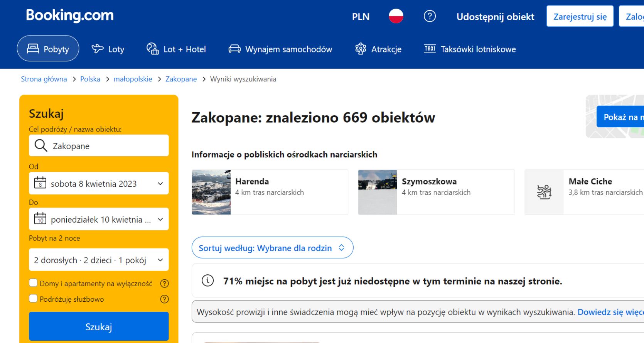Open Sortuj według sorting dropdown
Viewport: 644px width, 343px height.
[272, 248]
